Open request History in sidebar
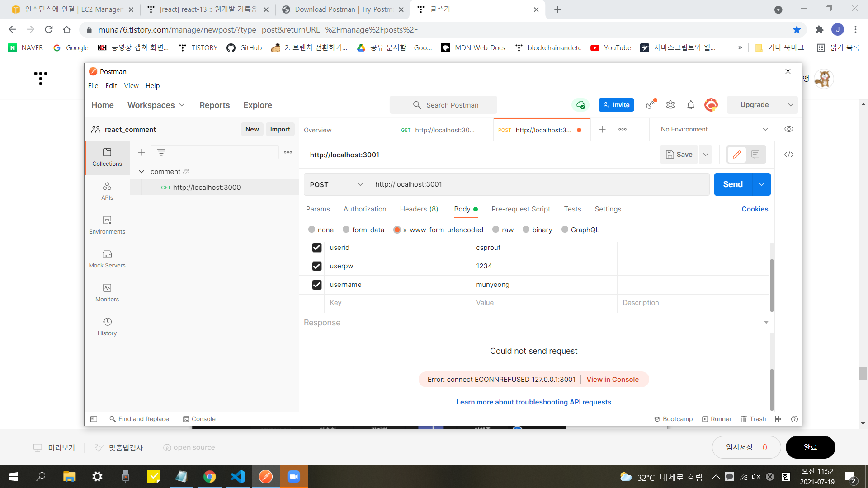This screenshot has height=488, width=868. click(107, 327)
